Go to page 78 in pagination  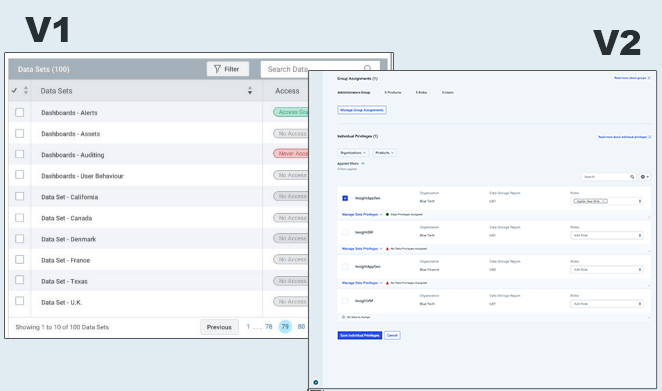[x=269, y=326]
